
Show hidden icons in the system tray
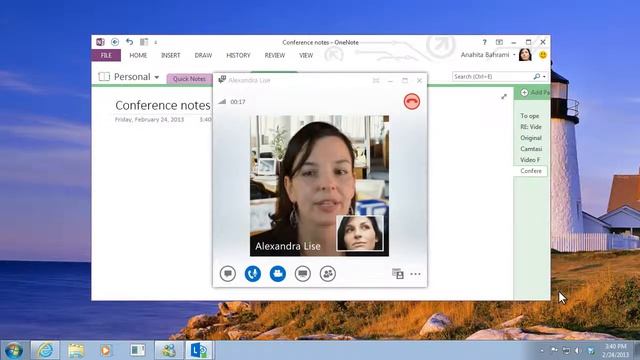coord(542,351)
